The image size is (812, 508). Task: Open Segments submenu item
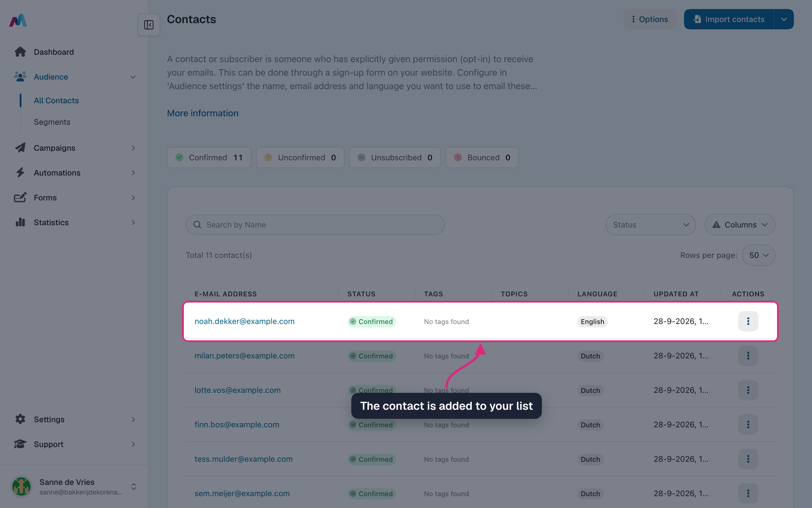(x=52, y=122)
